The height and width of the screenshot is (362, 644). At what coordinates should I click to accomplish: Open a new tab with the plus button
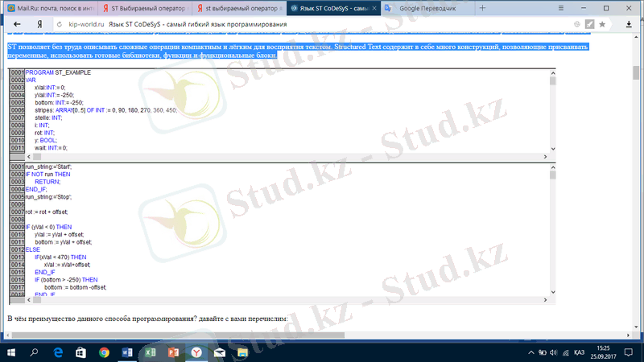click(482, 8)
